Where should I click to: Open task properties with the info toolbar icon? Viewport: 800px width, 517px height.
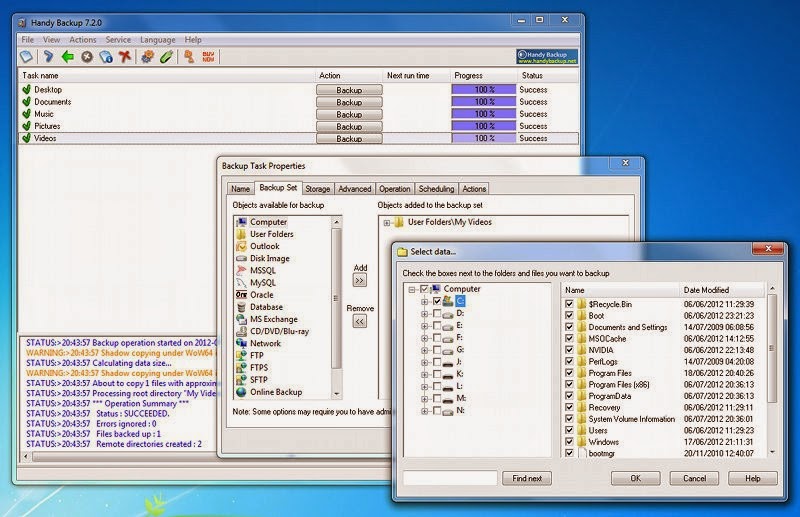click(x=106, y=56)
